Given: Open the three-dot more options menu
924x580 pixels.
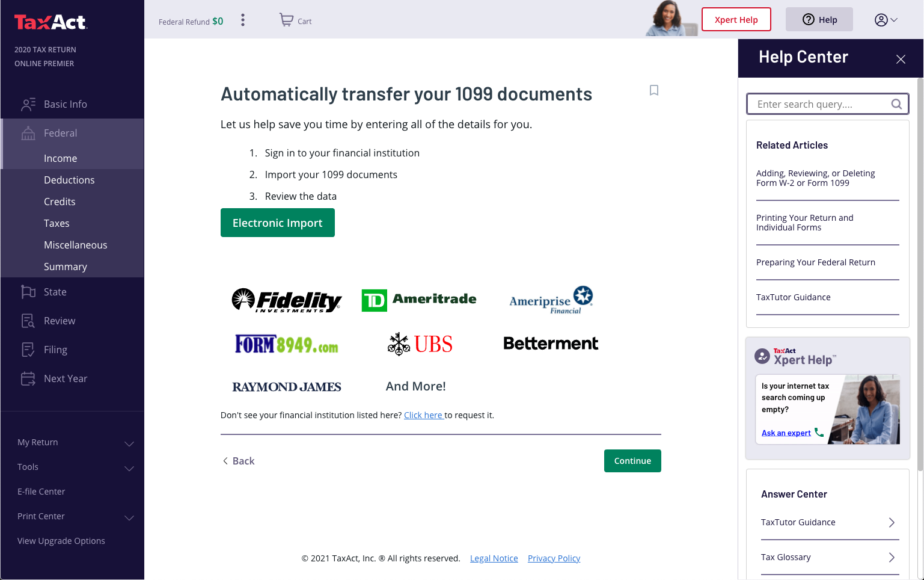Looking at the screenshot, I should pyautogui.click(x=243, y=20).
